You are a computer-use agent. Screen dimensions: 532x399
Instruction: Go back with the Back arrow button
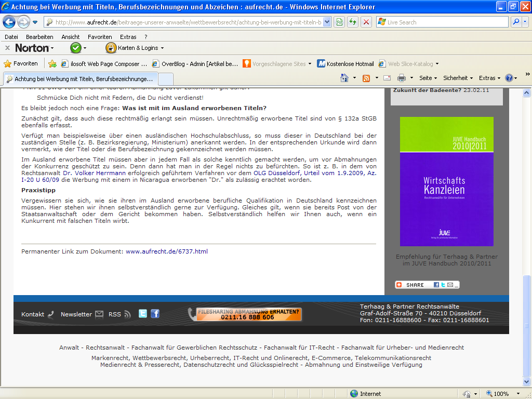click(9, 22)
